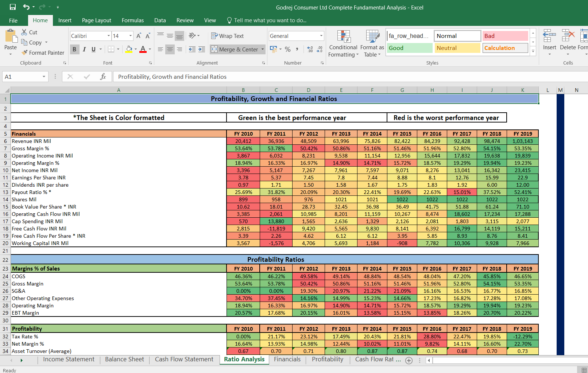Apply the Normal cell style
588x373 pixels.
point(457,36)
